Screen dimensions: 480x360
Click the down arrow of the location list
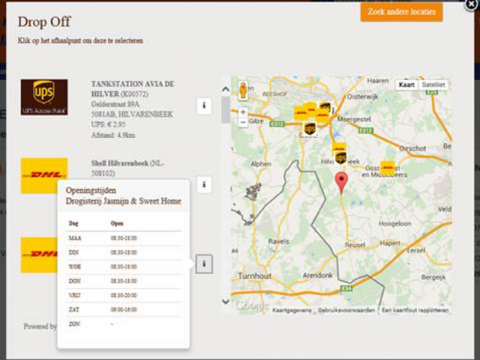(226, 302)
